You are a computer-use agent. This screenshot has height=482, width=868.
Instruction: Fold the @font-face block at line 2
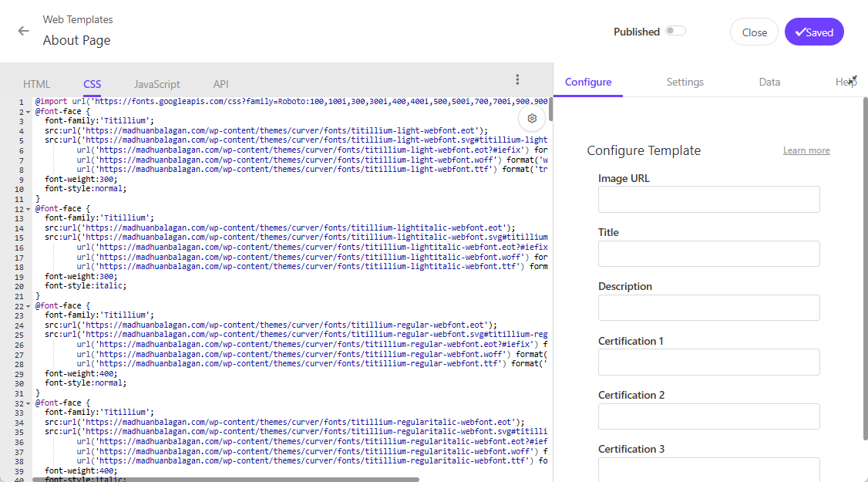point(29,112)
